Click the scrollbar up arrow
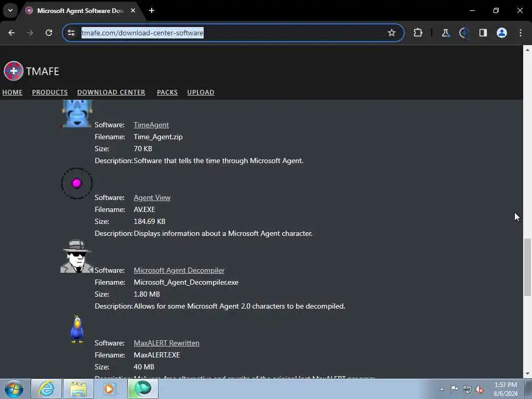Image resolution: width=532 pixels, height=399 pixels. click(x=527, y=49)
